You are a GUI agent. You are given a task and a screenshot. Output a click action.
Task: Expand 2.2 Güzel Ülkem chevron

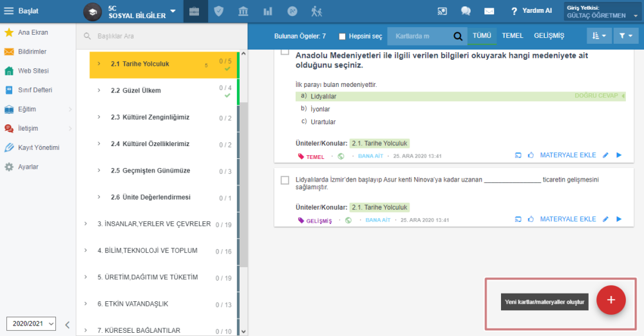tap(99, 90)
